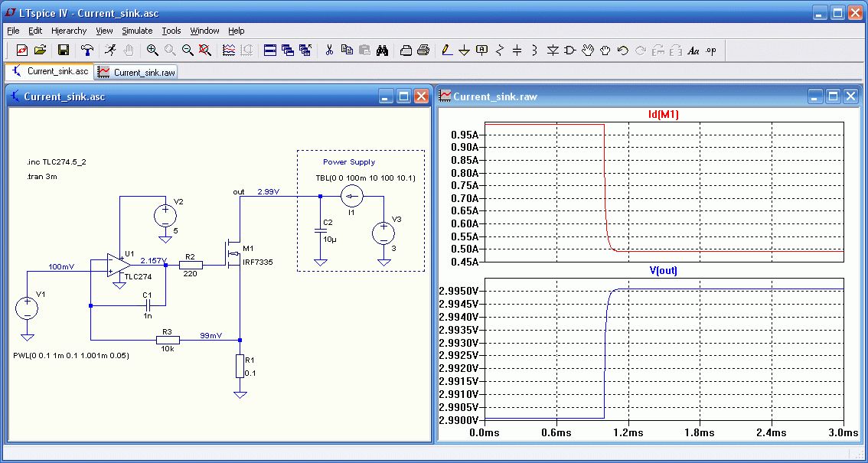868x463 pixels.
Task: Choose the Place Resistor tool
Action: (500, 51)
